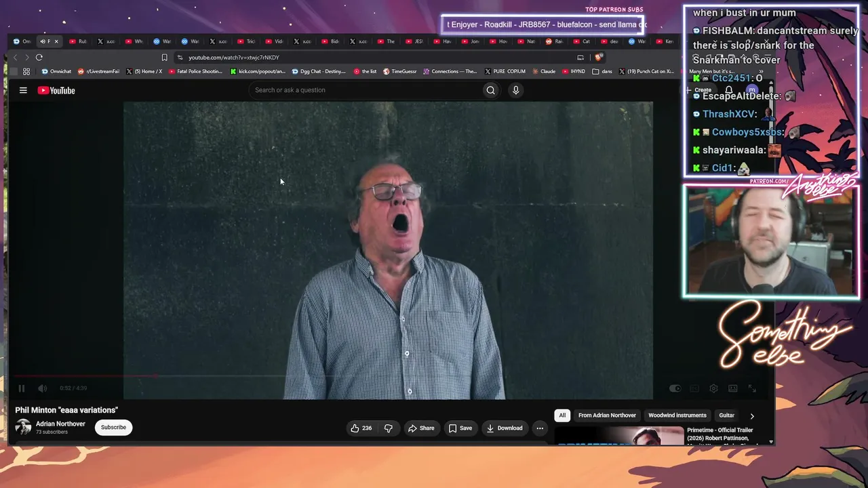868x488 pixels.
Task: Select the Woodwind instruments chip
Action: click(677, 415)
